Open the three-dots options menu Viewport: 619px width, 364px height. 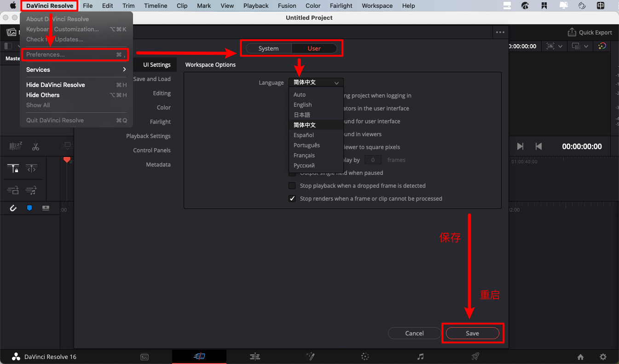tap(500, 32)
